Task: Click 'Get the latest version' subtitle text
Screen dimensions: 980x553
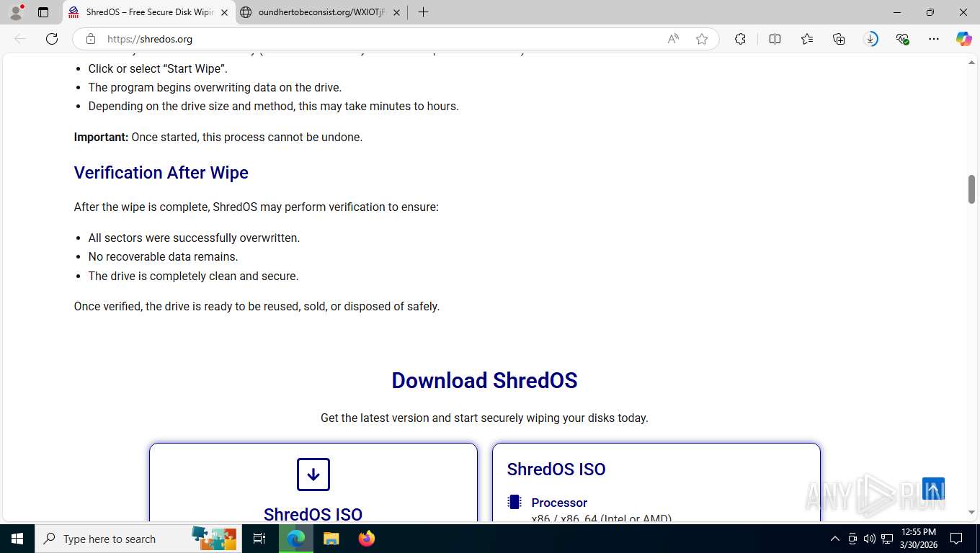Action: (484, 418)
